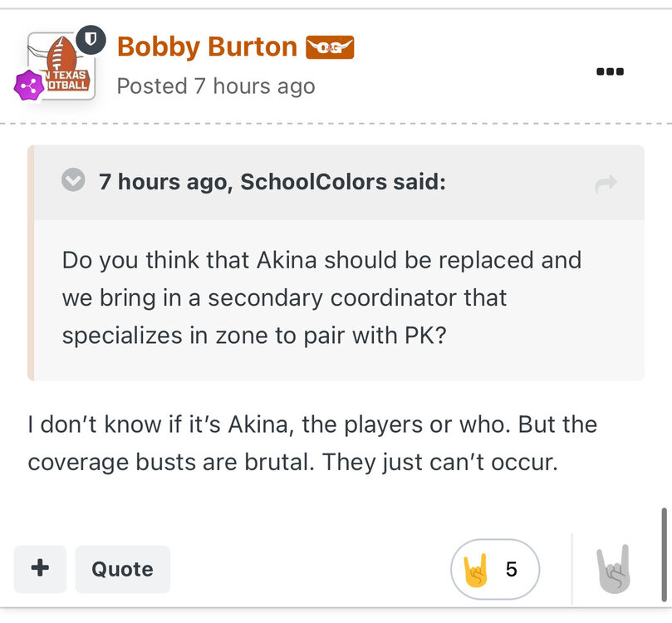This screenshot has width=672, height=623.
Task: Open the post options three-dot menu
Action: coord(610,71)
